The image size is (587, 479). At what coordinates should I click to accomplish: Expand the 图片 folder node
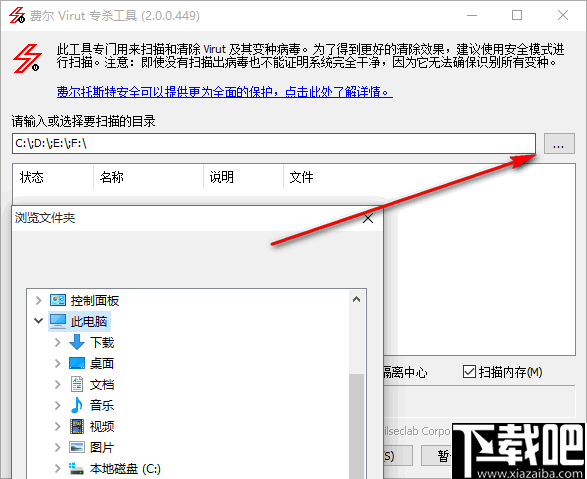point(57,447)
